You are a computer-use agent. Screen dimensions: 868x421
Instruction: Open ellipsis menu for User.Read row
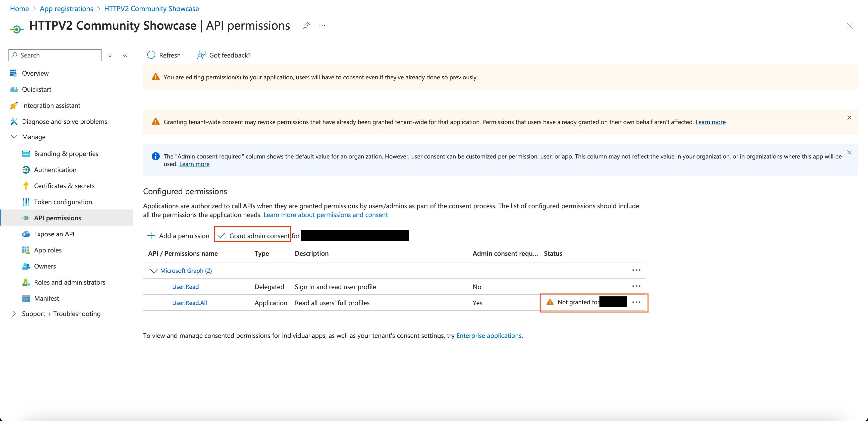(x=636, y=286)
